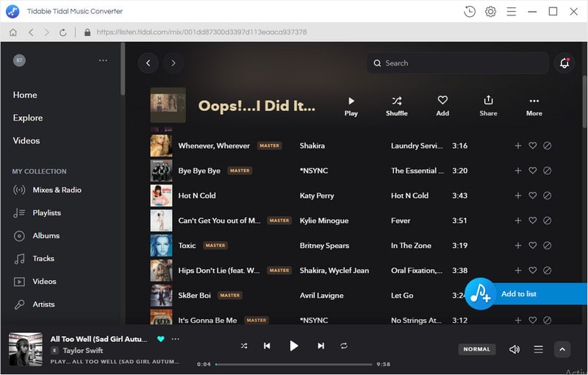Image resolution: width=588 pixels, height=375 pixels.
Task: Like the Hot N Cold track
Action: point(532,196)
